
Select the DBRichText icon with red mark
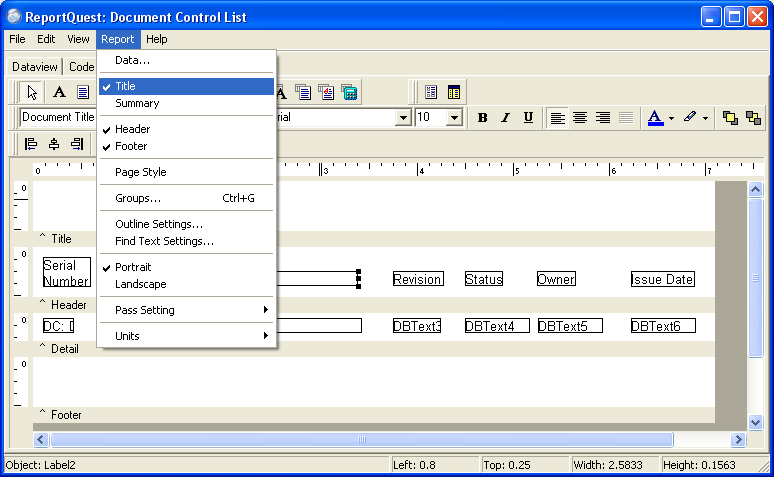pos(326,92)
